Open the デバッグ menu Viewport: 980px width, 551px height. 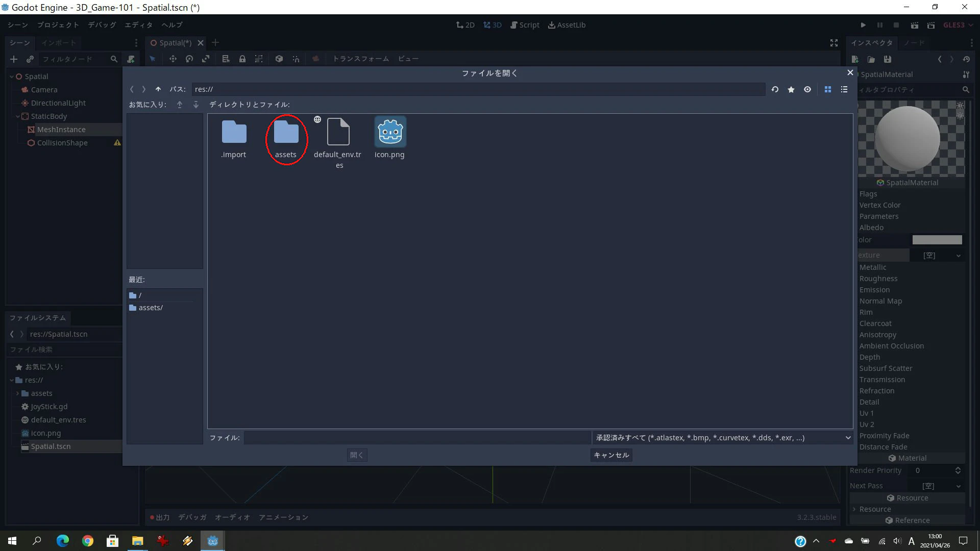coord(102,25)
